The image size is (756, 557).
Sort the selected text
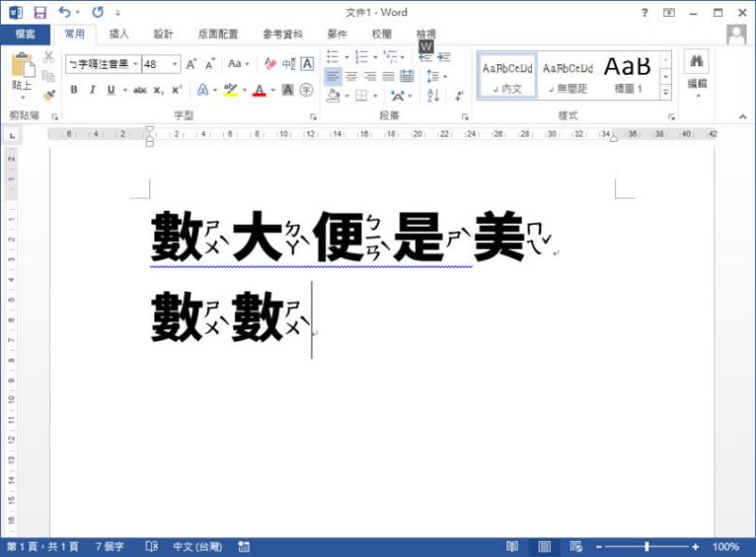[x=433, y=96]
